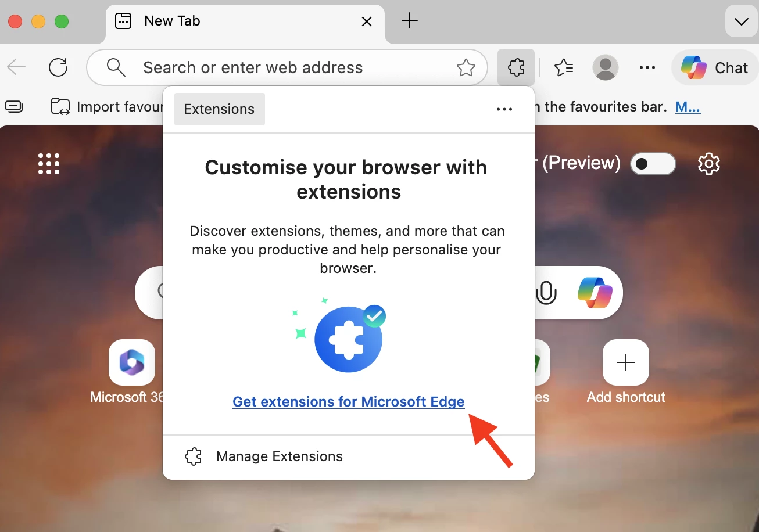Open more options ellipsis in Extensions popup
This screenshot has height=532, width=759.
504,109
